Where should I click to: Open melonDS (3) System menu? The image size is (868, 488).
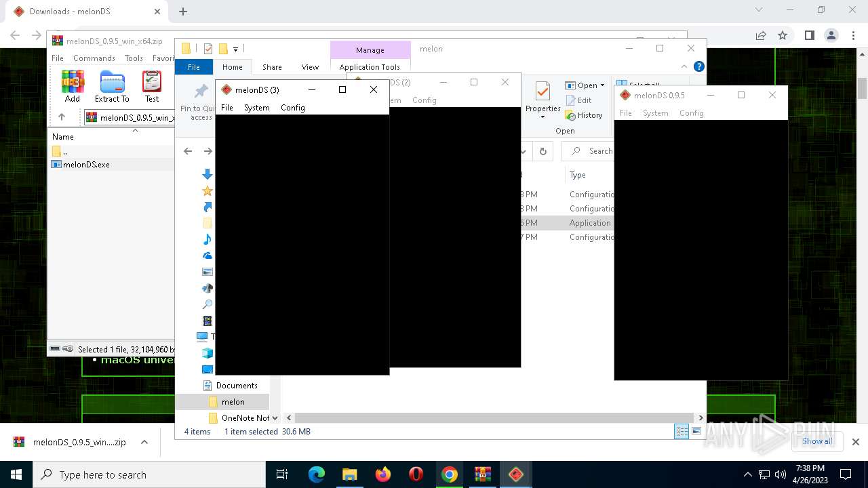(x=257, y=108)
